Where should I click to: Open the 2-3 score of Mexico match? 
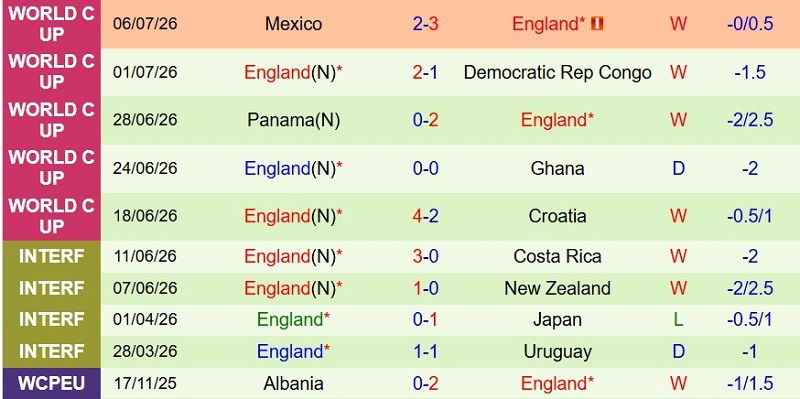[x=426, y=24]
